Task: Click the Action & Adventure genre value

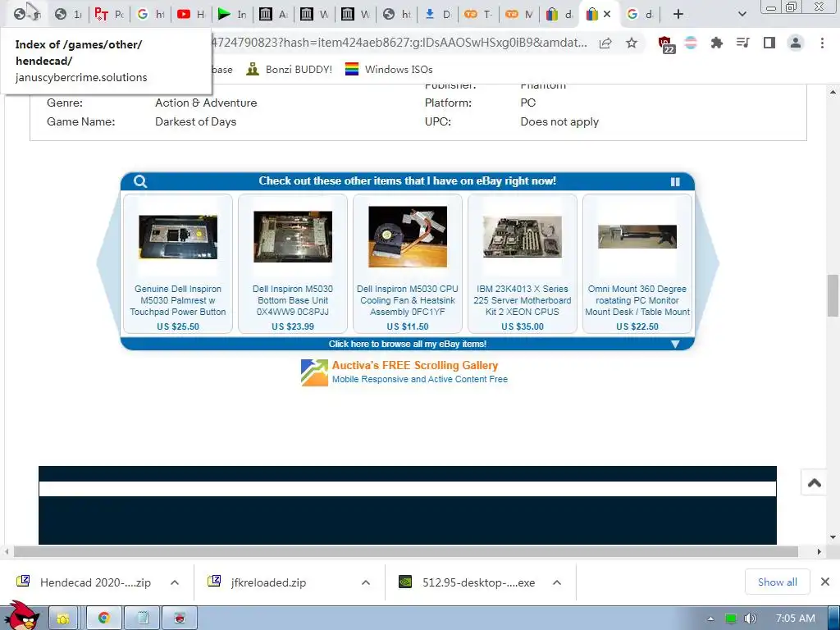Action: point(206,103)
